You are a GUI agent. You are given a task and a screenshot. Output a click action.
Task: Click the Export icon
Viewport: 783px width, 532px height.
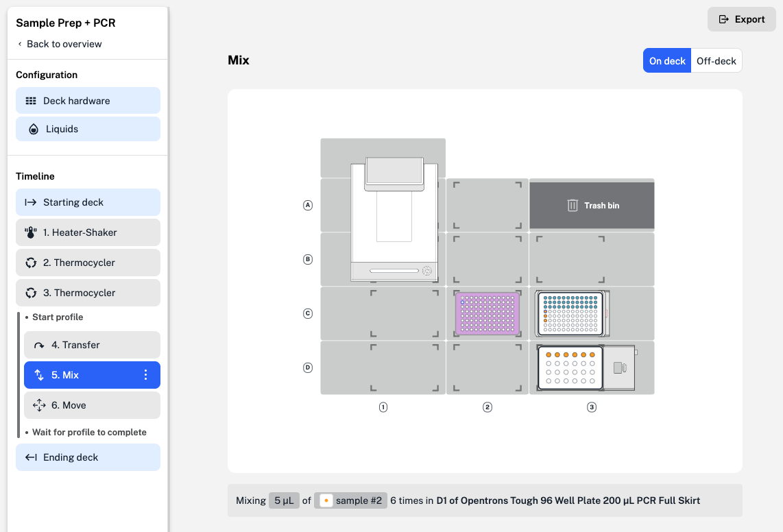pos(723,19)
